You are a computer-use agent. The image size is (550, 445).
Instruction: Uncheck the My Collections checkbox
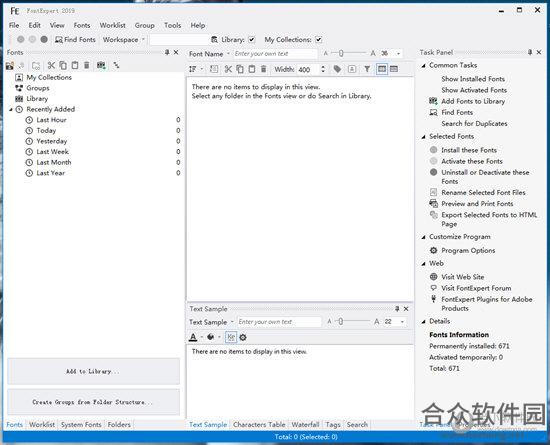(318, 40)
